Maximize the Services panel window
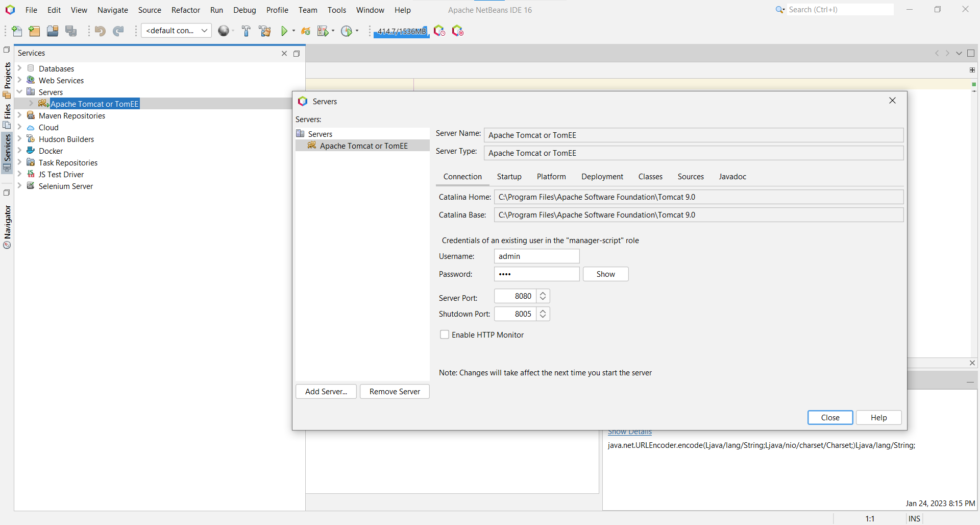This screenshot has height=525, width=980. coord(297,54)
